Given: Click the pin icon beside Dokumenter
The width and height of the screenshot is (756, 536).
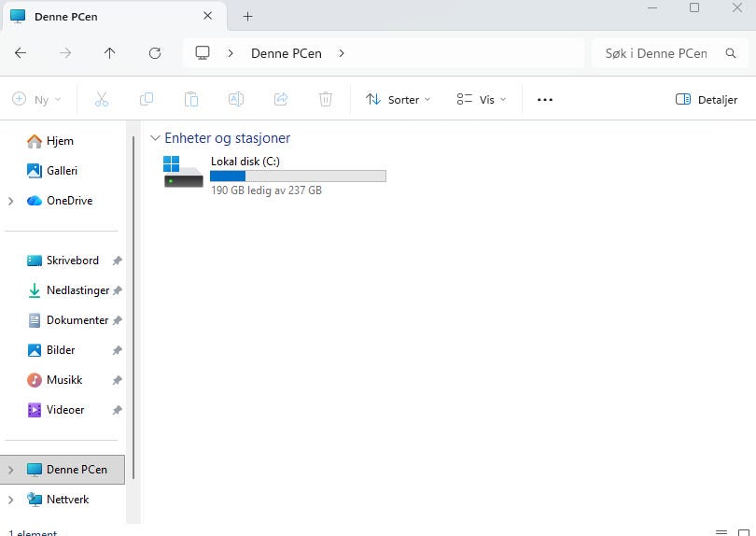Looking at the screenshot, I should click(118, 321).
